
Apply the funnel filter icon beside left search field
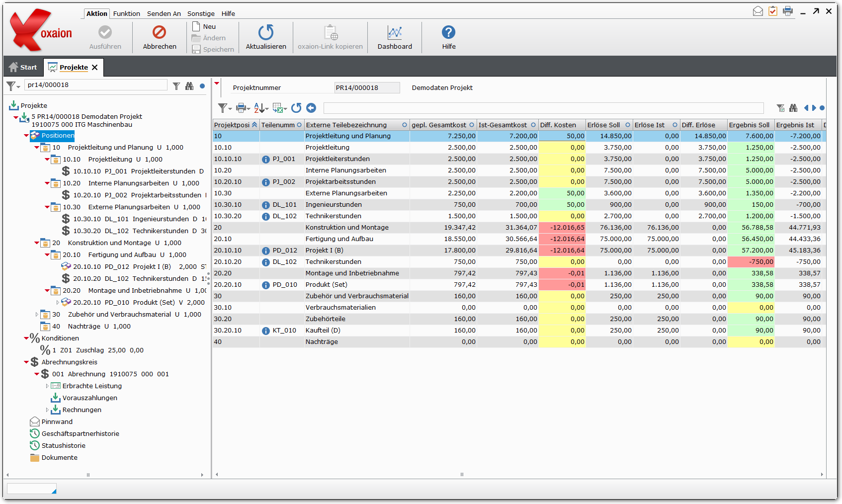tap(176, 86)
